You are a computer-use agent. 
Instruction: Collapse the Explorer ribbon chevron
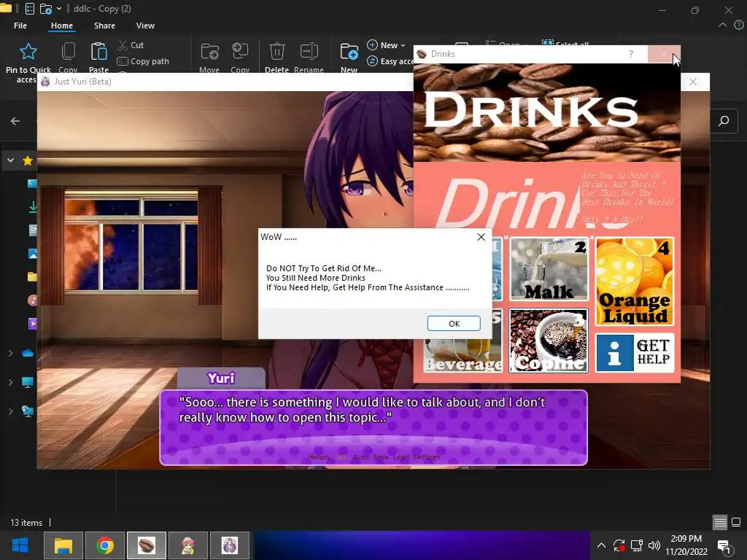tap(723, 26)
